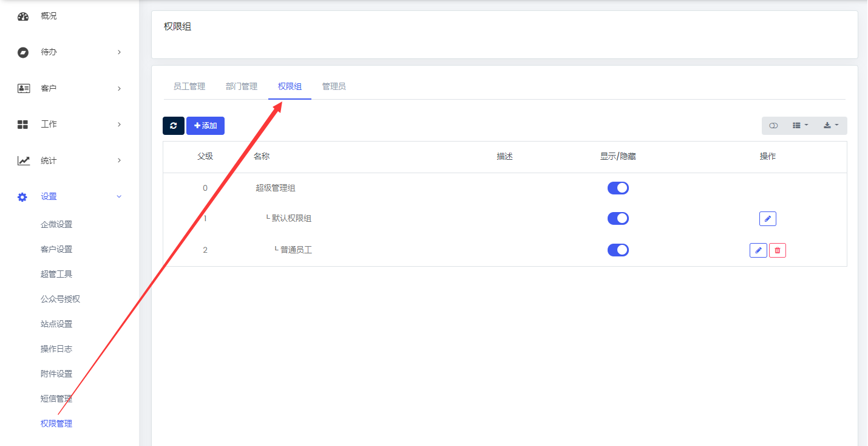Open the columns list dropdown
868x446 pixels.
click(801, 126)
